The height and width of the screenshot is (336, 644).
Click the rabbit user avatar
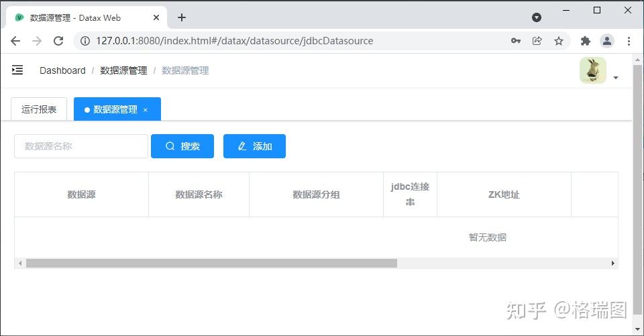(592, 70)
